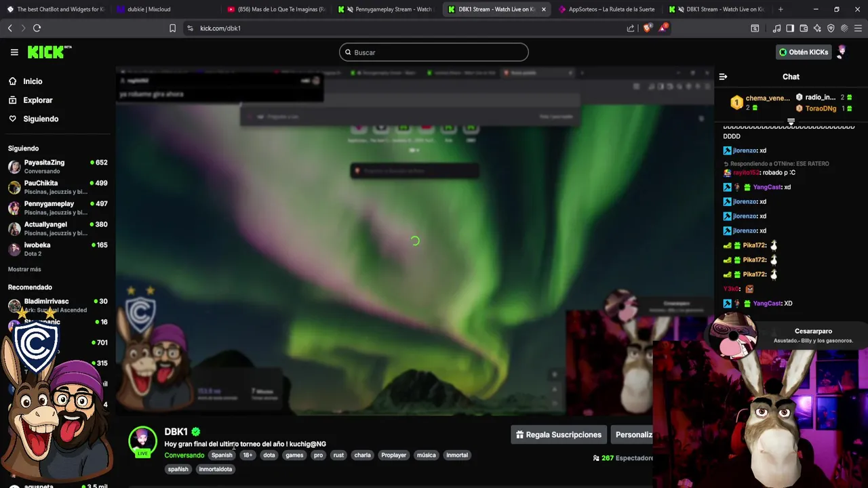This screenshot has width=868, height=488.
Task: Click the Obtén KICKs button
Action: (804, 52)
